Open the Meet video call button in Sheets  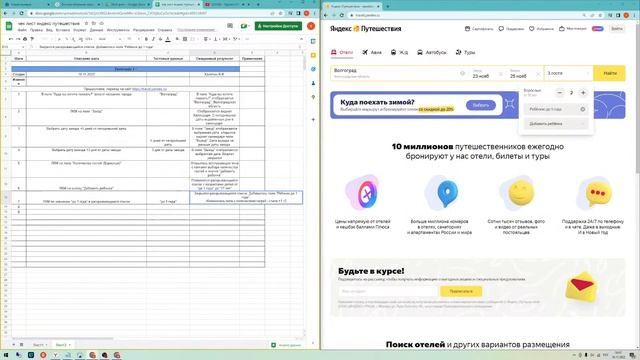[245, 26]
